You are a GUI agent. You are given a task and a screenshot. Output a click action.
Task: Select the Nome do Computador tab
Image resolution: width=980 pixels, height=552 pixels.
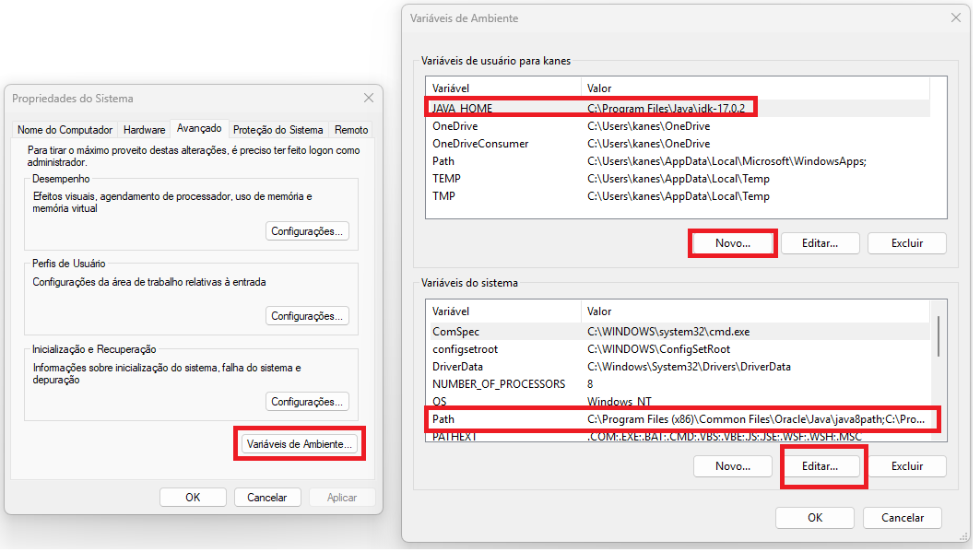65,130
